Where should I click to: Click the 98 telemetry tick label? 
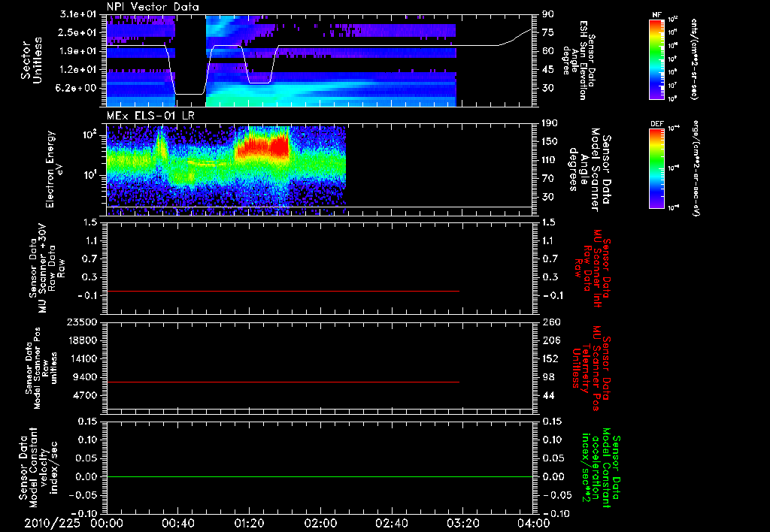point(548,377)
